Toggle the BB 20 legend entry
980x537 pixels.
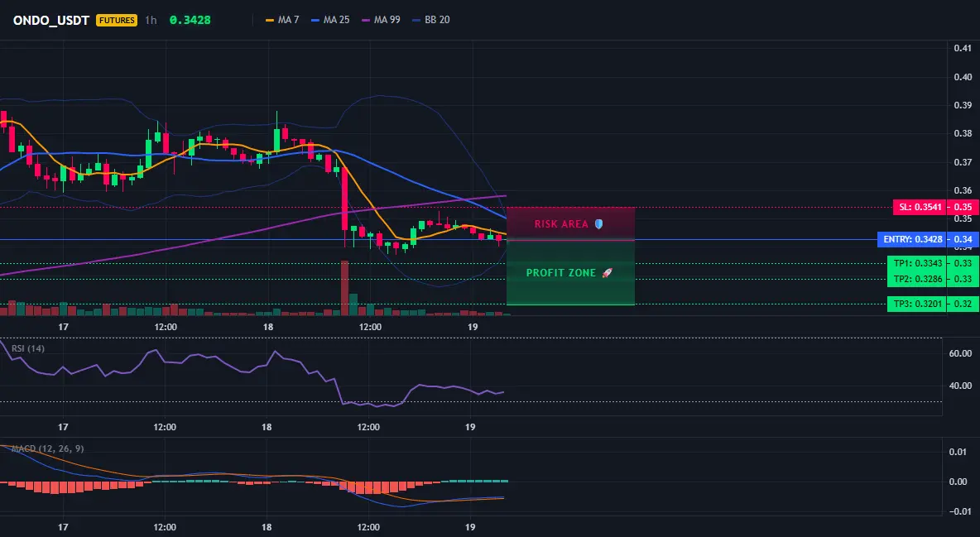coord(431,20)
